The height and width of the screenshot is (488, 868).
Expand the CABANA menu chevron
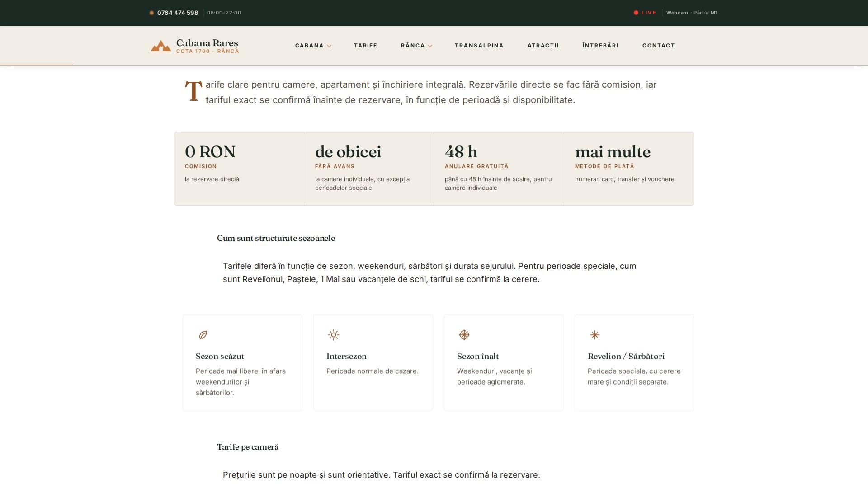(x=329, y=46)
